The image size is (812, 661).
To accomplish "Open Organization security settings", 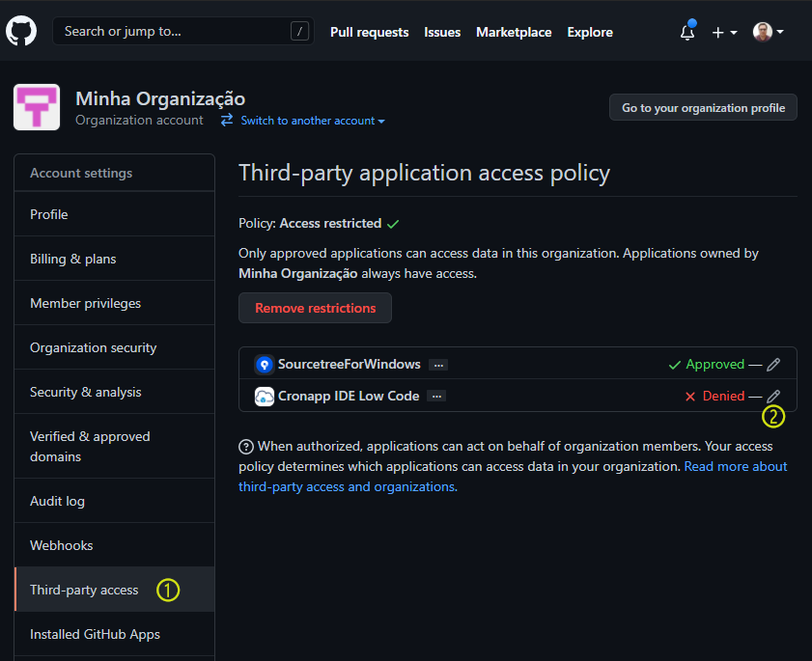I will (x=115, y=347).
